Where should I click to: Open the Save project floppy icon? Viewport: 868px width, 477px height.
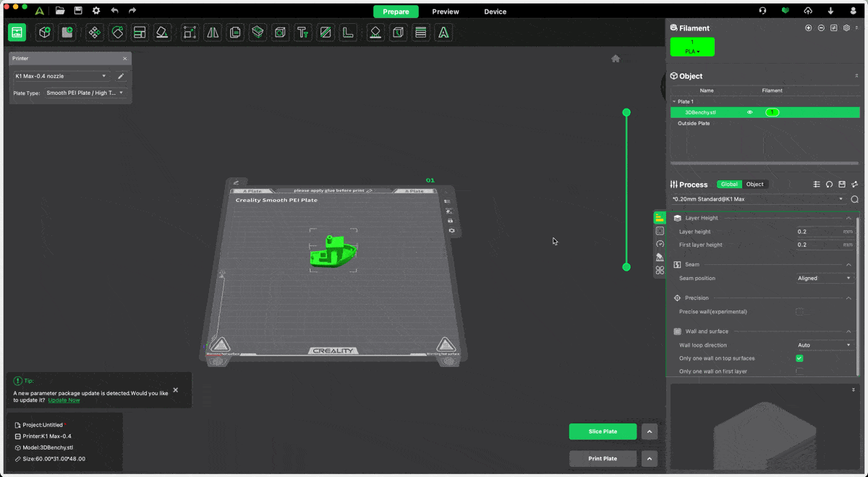coord(78,11)
